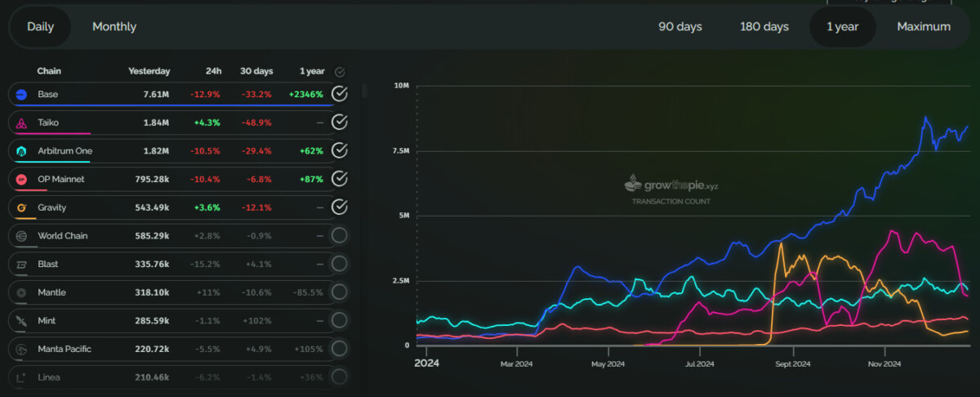Toggle select-all checkmark in table header

[340, 72]
